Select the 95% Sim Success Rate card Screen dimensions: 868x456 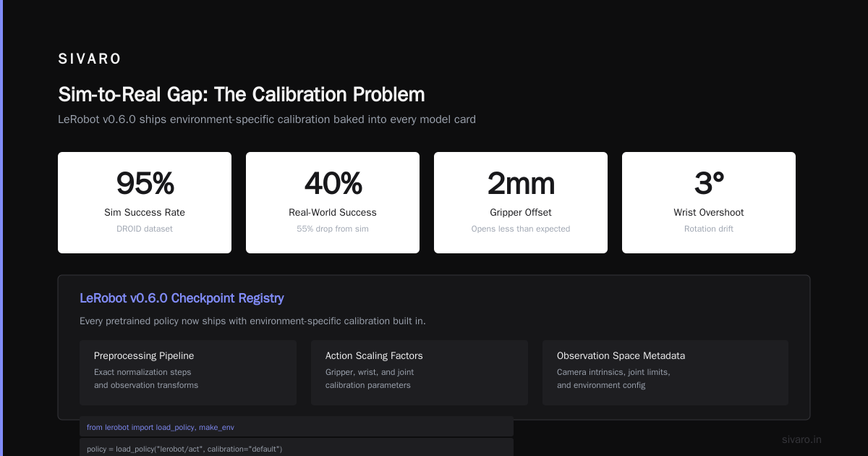click(x=145, y=203)
